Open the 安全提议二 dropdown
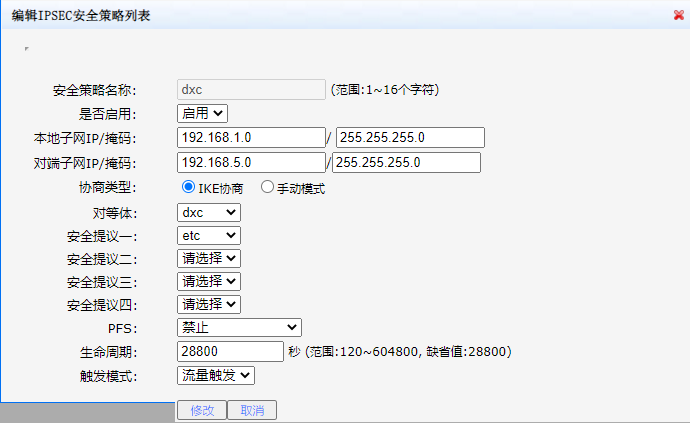The width and height of the screenshot is (690, 423). tap(209, 258)
